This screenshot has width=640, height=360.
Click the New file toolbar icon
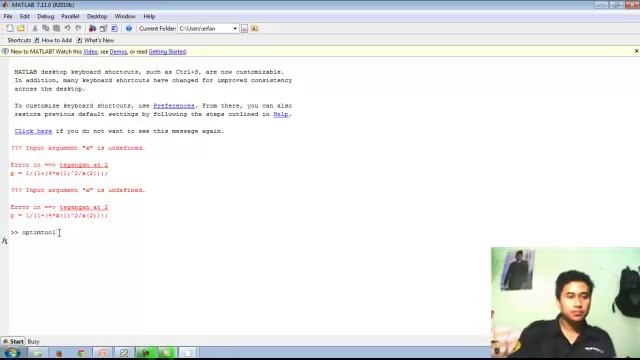click(10, 28)
